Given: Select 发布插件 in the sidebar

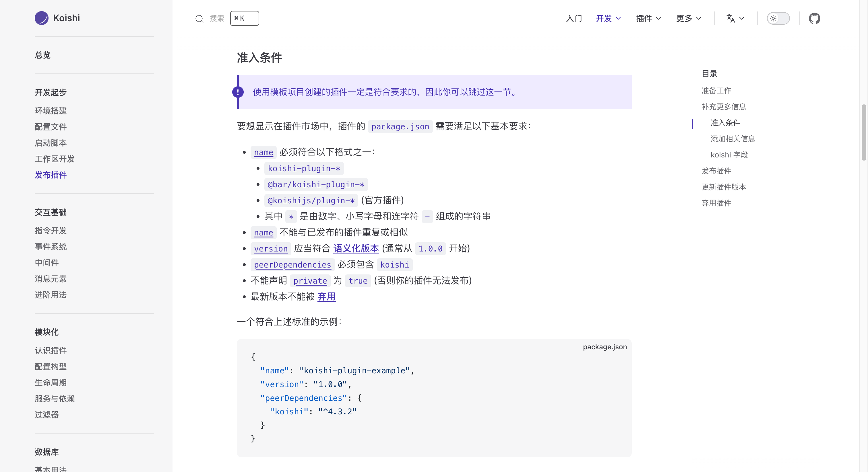Looking at the screenshot, I should [x=51, y=175].
